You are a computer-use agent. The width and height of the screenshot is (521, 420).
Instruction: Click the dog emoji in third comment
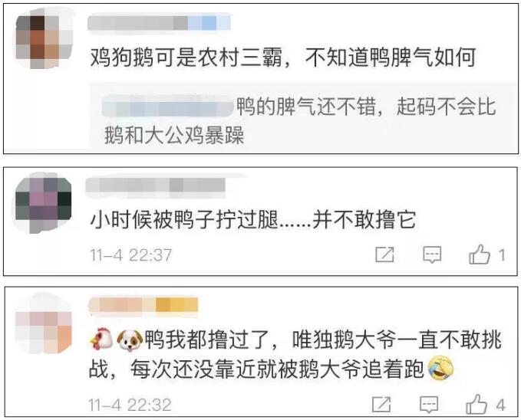[130, 340]
